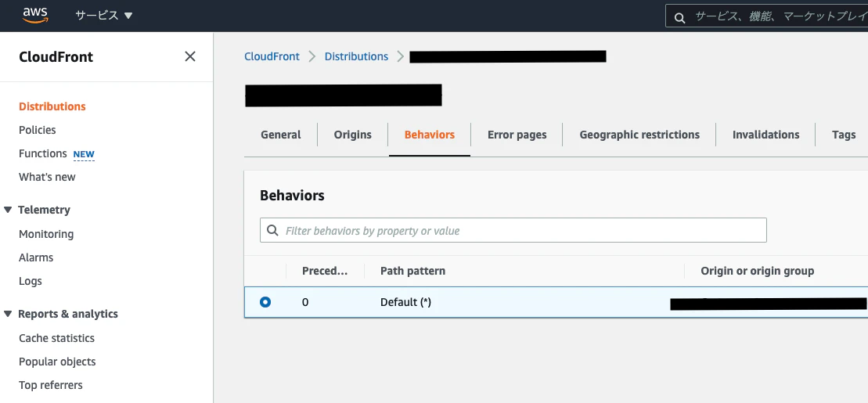Click the magnifier in behaviors filter
Image resolution: width=868 pixels, height=403 pixels.
tap(272, 230)
